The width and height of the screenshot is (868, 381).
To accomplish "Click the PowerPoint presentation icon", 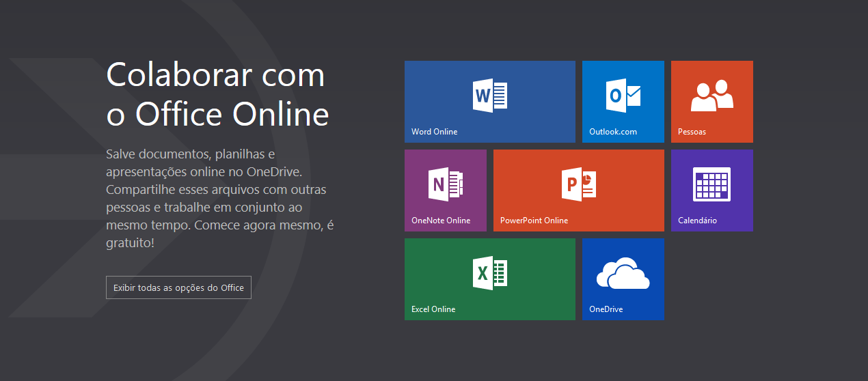I will coord(578,184).
